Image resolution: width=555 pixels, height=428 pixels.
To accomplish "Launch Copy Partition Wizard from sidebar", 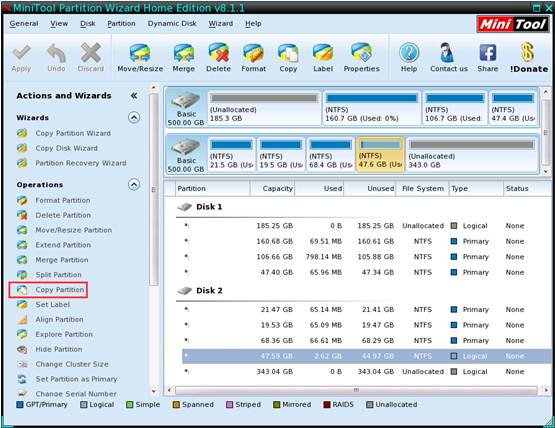I will (73, 133).
